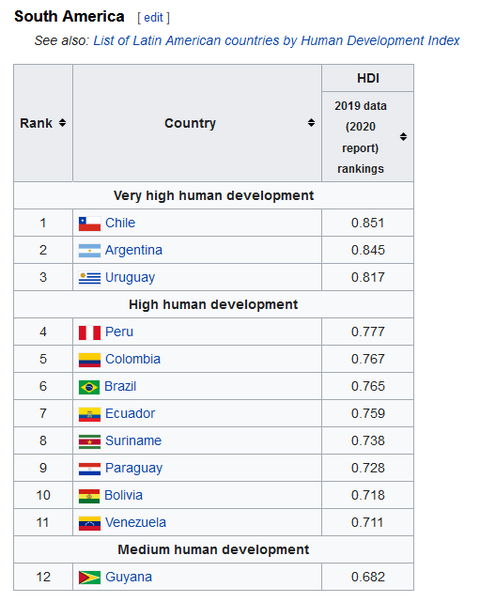The image size is (480, 602).
Task: Click rank number 12 in Guyana's row
Action: [43, 577]
